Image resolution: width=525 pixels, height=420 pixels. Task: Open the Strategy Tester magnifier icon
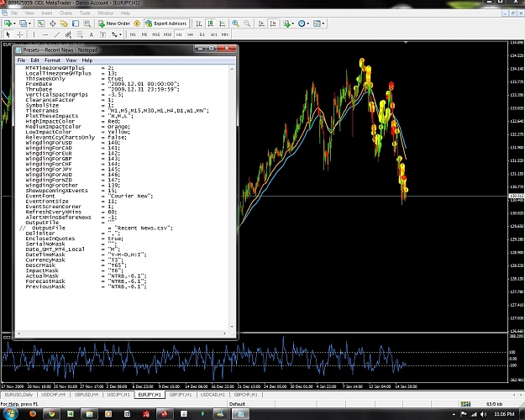[x=87, y=24]
